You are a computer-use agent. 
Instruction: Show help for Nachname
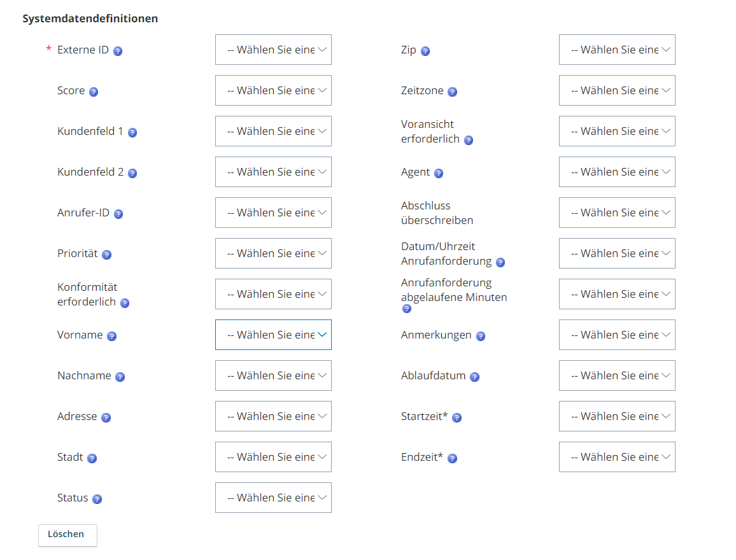point(120,377)
